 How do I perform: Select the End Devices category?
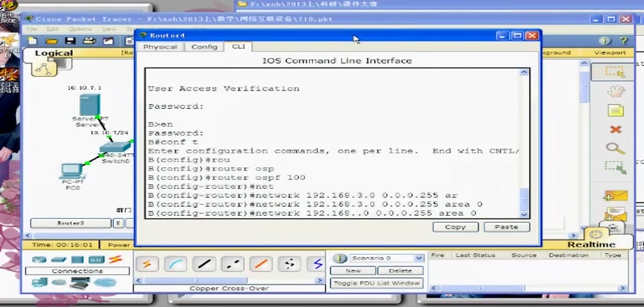tap(39, 282)
